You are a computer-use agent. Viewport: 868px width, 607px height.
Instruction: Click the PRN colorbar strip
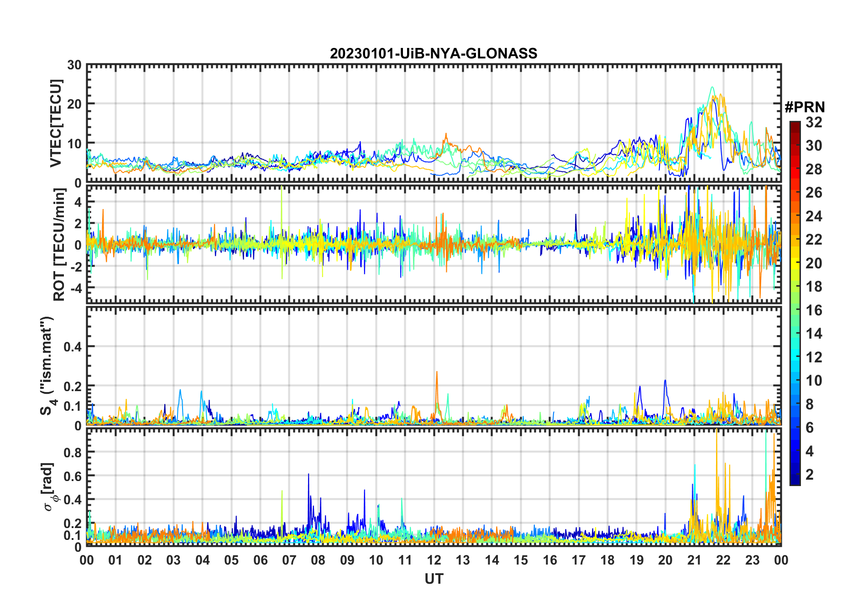(x=795, y=303)
